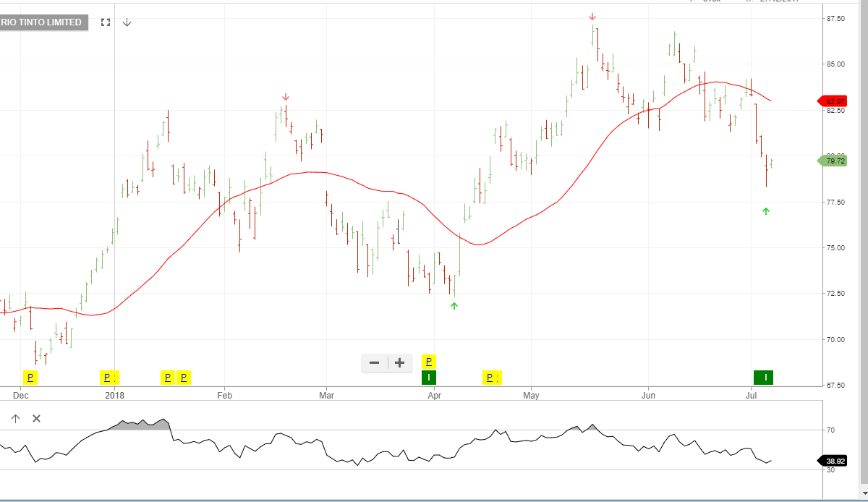Click the Mar date axis label

[327, 396]
